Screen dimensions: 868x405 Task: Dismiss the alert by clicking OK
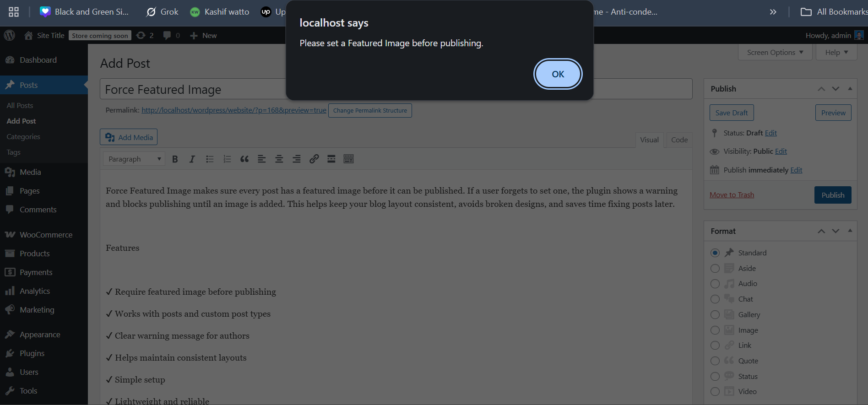[558, 74]
